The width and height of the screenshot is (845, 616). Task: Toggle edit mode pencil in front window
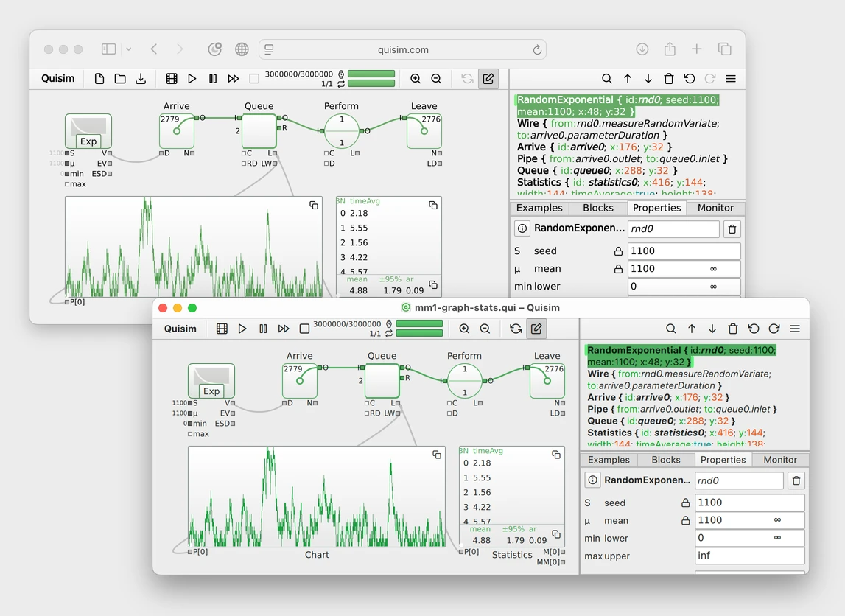tap(536, 329)
